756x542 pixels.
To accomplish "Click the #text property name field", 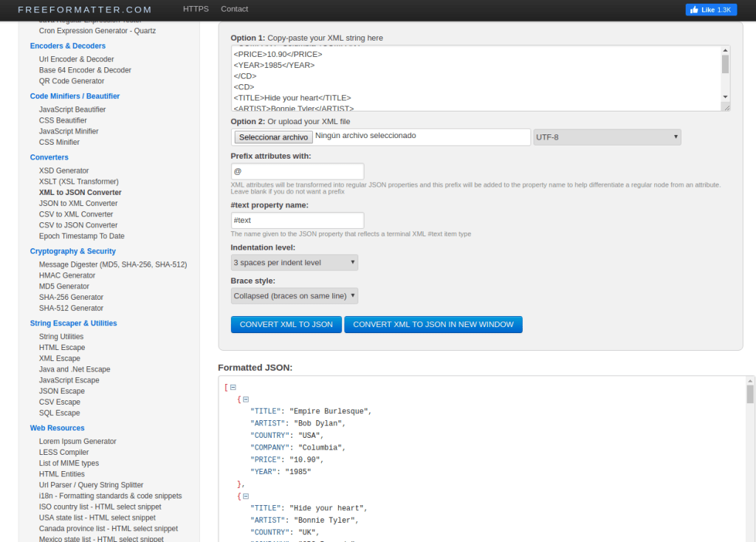I will coord(297,220).
